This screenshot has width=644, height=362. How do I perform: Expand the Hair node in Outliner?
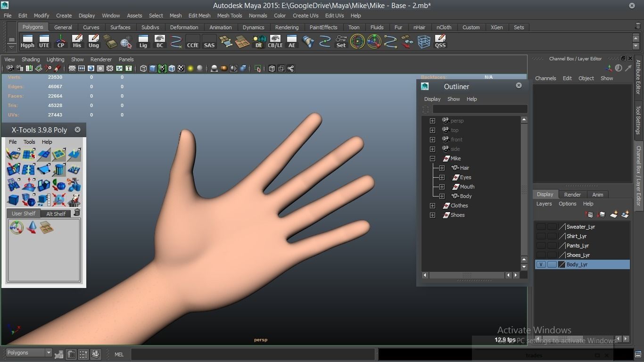point(442,168)
